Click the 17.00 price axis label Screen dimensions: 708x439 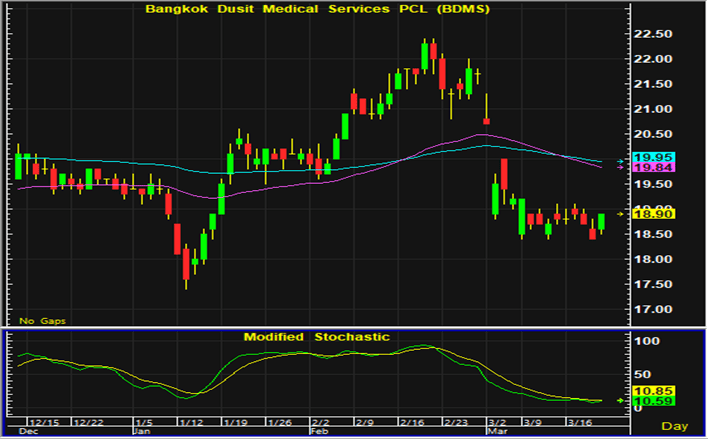[x=654, y=309]
